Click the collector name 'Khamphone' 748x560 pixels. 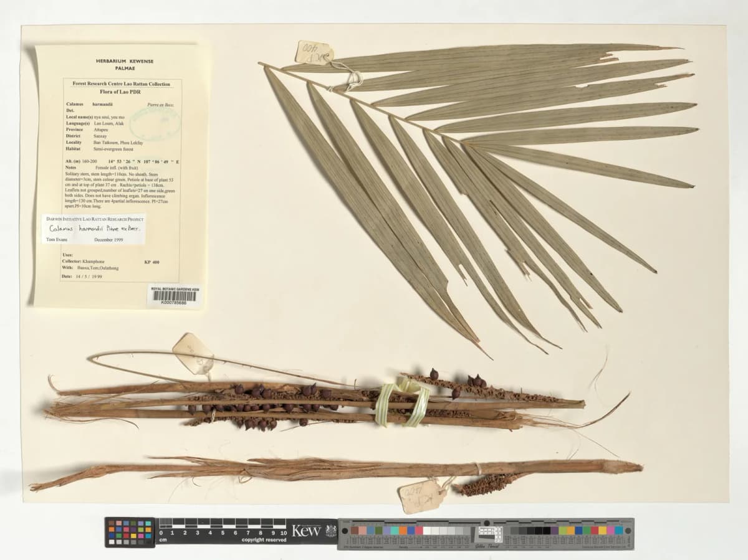93,262
